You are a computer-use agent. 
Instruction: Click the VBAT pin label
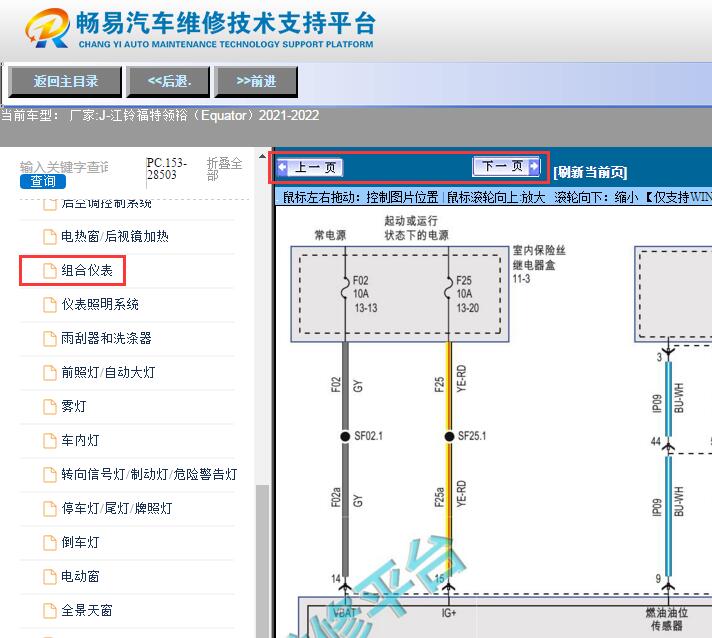click(x=345, y=613)
